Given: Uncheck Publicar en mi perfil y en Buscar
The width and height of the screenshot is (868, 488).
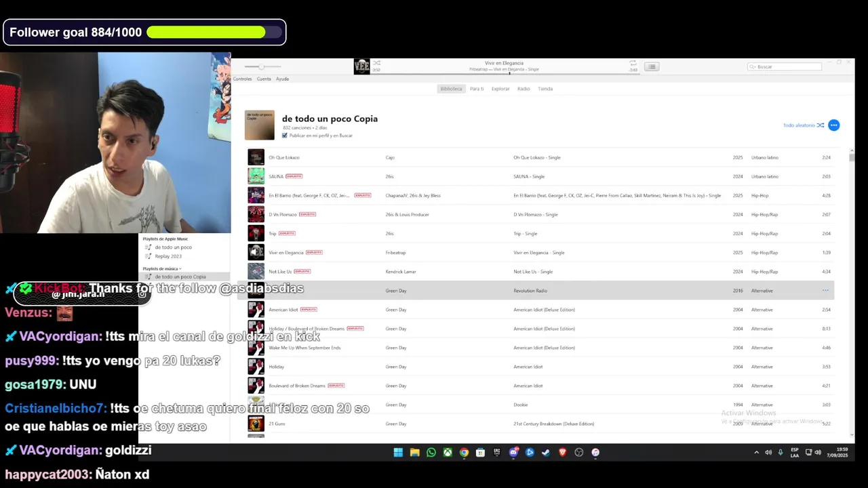Looking at the screenshot, I should pos(285,136).
